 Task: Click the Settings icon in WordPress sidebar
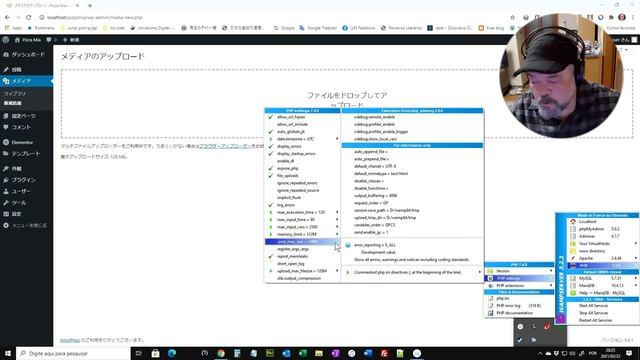(x=6, y=214)
